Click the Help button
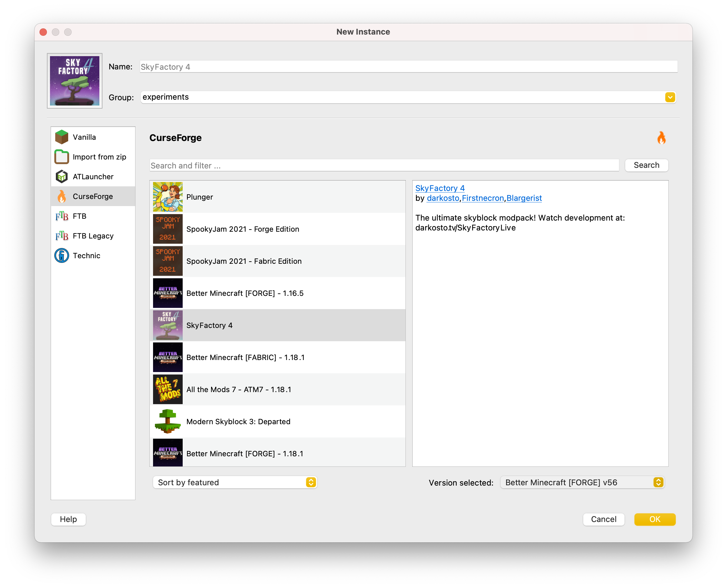Screen dimensions: 727x588 click(68, 519)
